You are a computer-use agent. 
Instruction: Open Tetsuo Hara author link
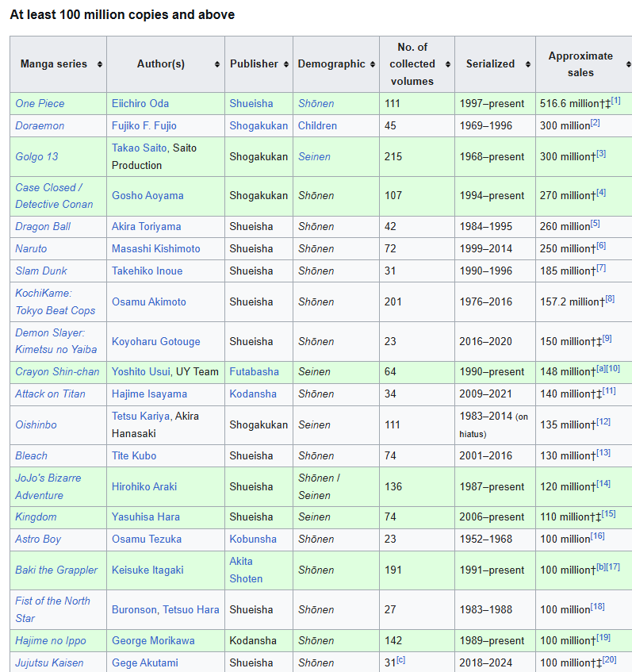(190, 610)
